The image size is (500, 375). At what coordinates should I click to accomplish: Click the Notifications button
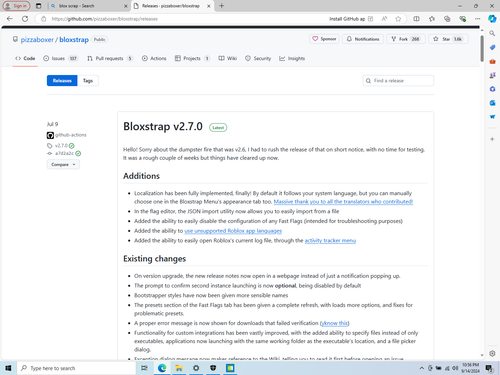coord(363,39)
